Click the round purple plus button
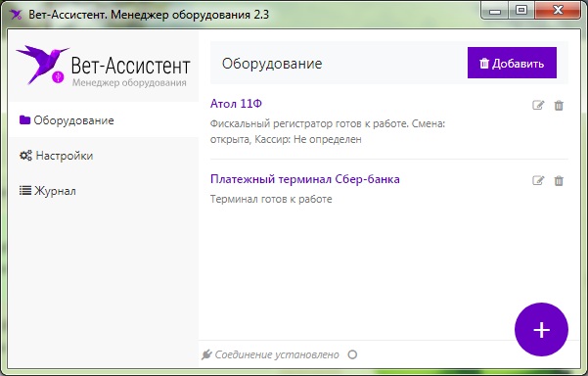The height and width of the screenshot is (376, 588). click(x=541, y=329)
